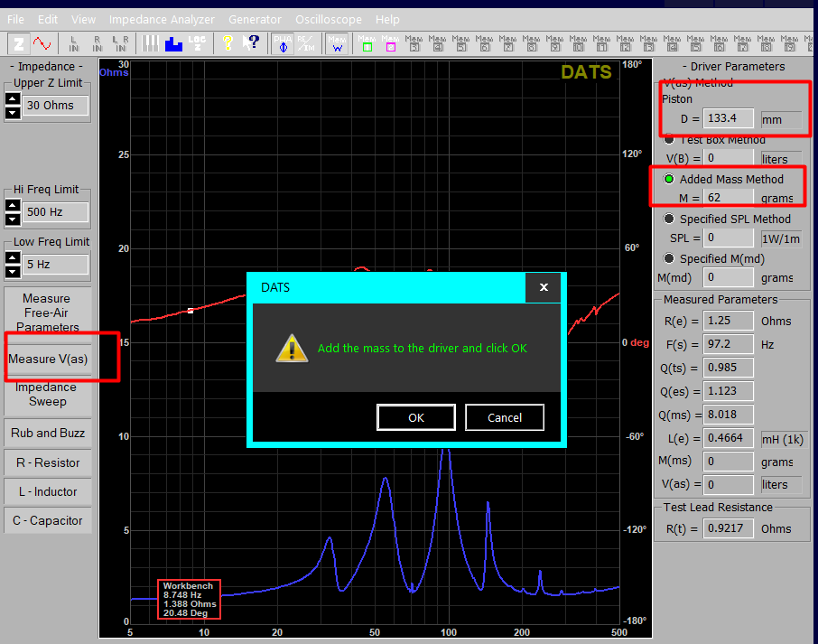Select the Added Mass Method radio button
Screen dimensions: 818x644
point(669,179)
